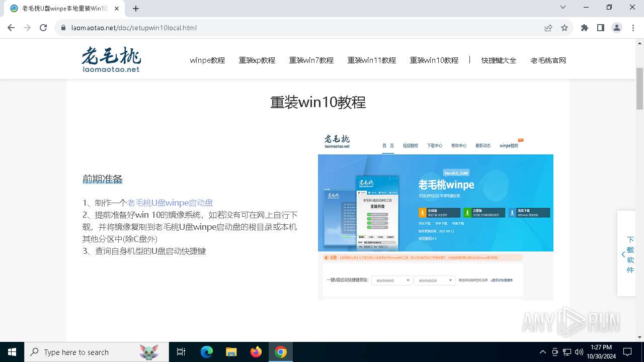Click the 老毛桃 laomaotao.net logo

click(111, 60)
